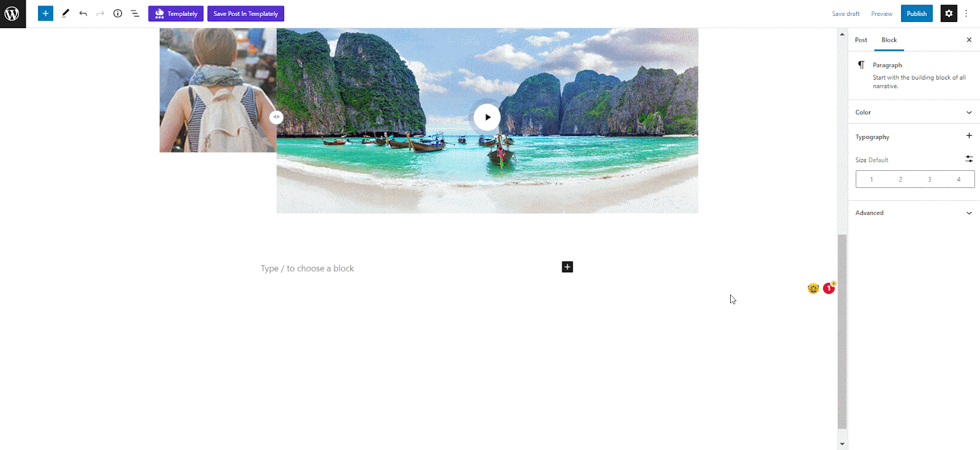Open the post details info icon
Viewport: 980px width, 450px height.
[118, 13]
